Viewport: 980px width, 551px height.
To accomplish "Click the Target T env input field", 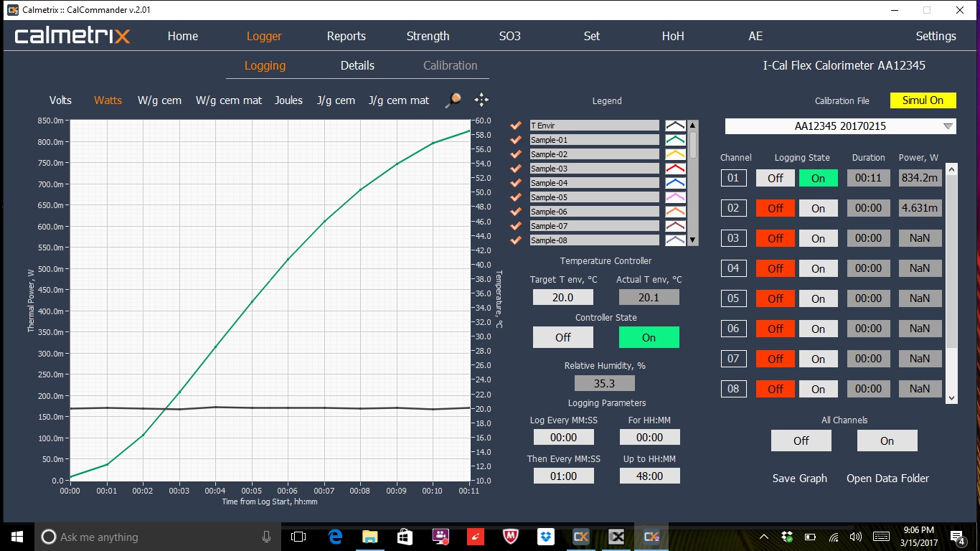I will pyautogui.click(x=563, y=297).
